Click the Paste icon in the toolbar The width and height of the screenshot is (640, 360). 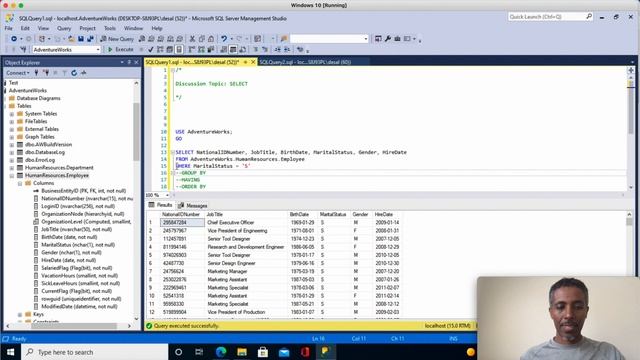tap(211, 39)
